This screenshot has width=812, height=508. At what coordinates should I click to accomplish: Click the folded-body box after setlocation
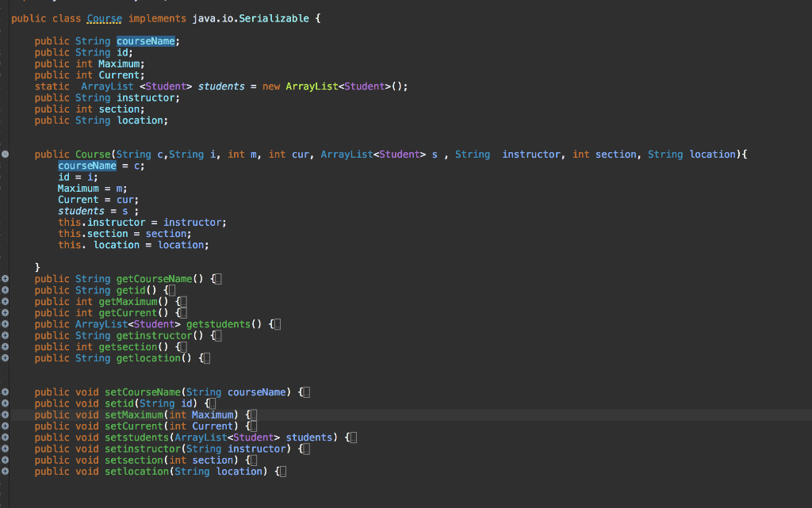point(283,472)
